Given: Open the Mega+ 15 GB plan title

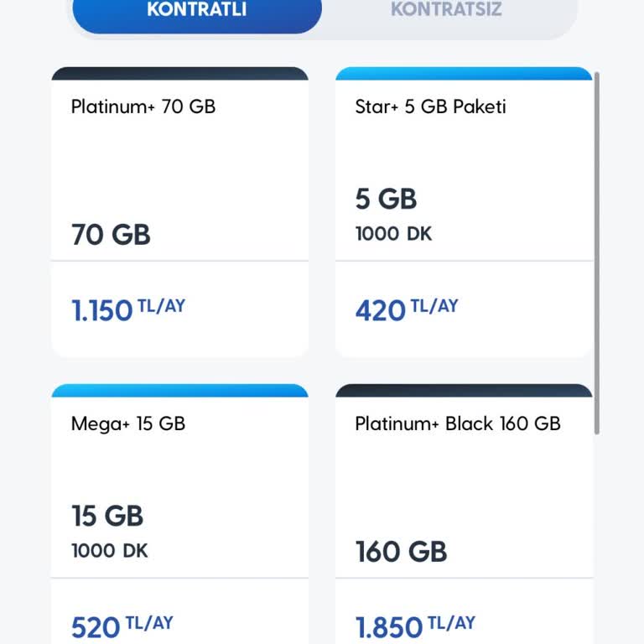Looking at the screenshot, I should point(128,423).
